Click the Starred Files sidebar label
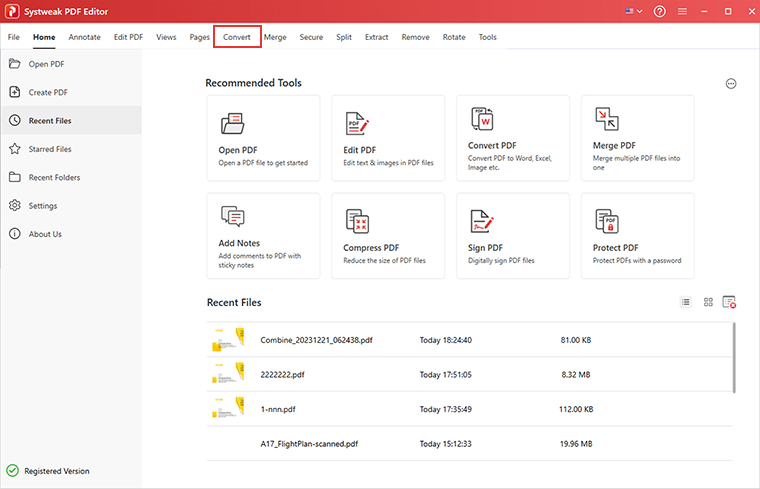760x489 pixels. coord(50,149)
